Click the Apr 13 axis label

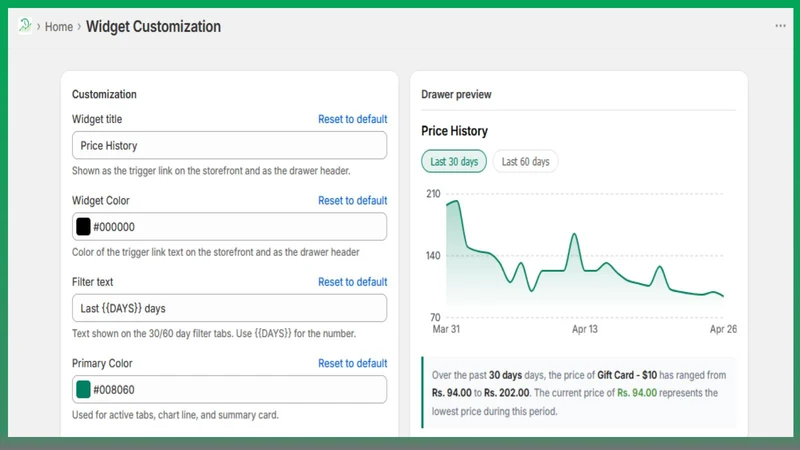[585, 329]
